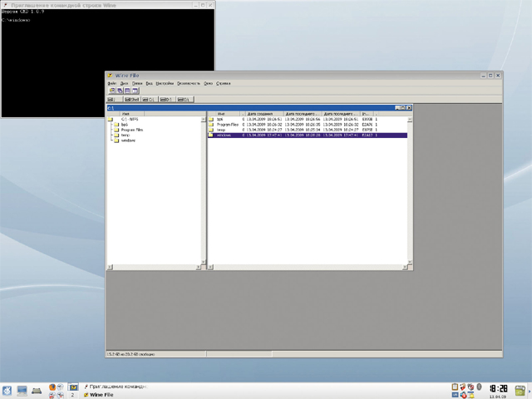
Task: Select the root "/" drive button
Action: [x=115, y=100]
